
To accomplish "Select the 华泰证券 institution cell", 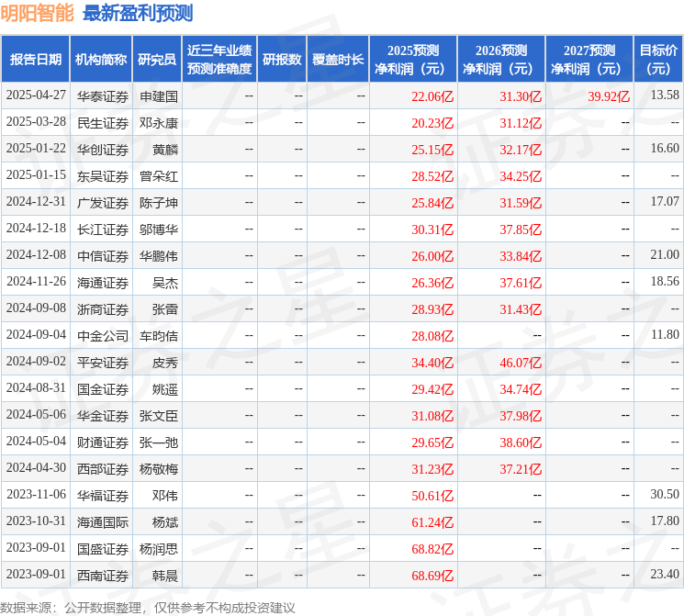I will pos(103,96).
